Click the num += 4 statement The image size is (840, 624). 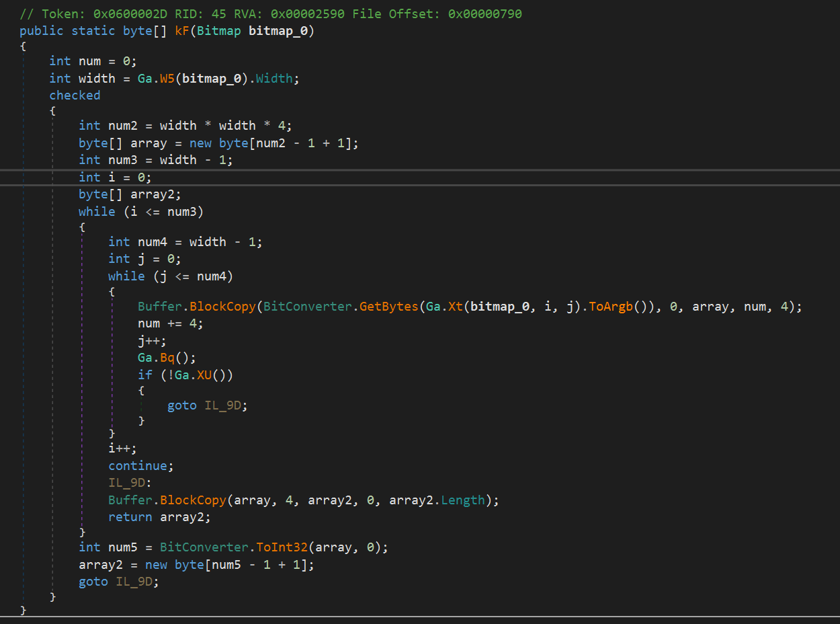pyautogui.click(x=170, y=323)
